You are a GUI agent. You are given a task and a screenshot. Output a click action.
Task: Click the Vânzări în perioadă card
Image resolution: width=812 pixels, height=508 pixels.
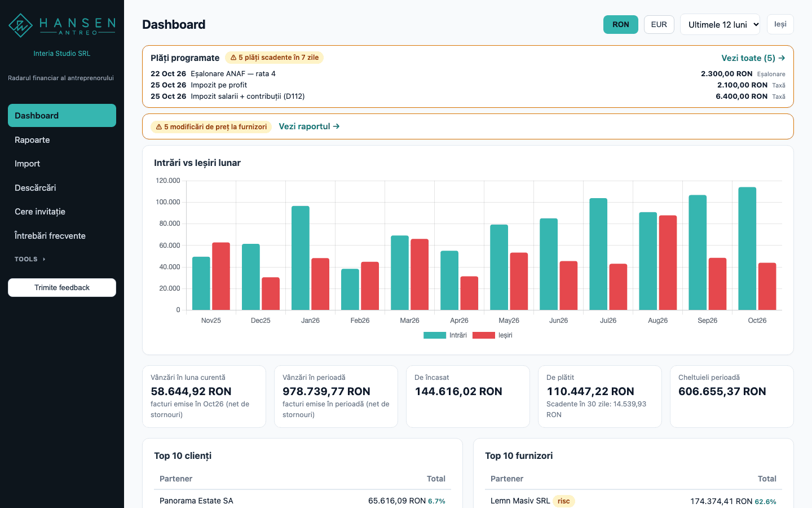click(336, 396)
